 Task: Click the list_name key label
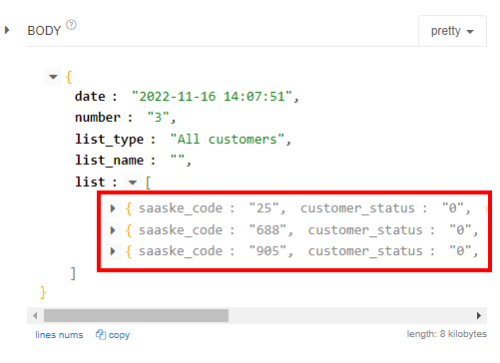coord(109,161)
